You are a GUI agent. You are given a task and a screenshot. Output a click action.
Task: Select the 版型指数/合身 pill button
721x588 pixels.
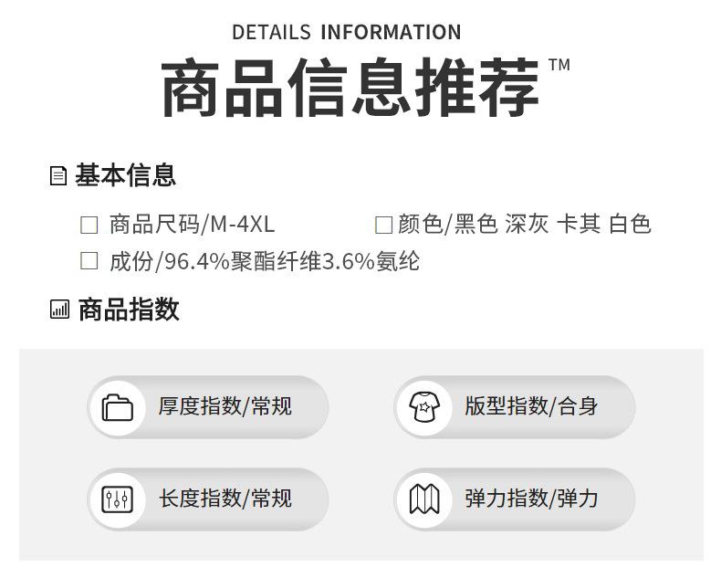pyautogui.click(x=515, y=407)
